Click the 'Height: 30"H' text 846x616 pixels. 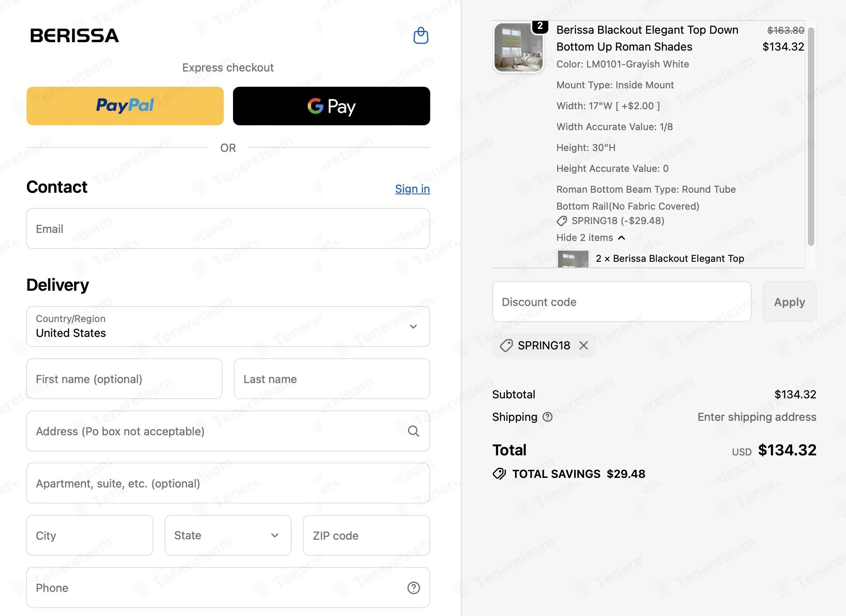pyautogui.click(x=586, y=148)
